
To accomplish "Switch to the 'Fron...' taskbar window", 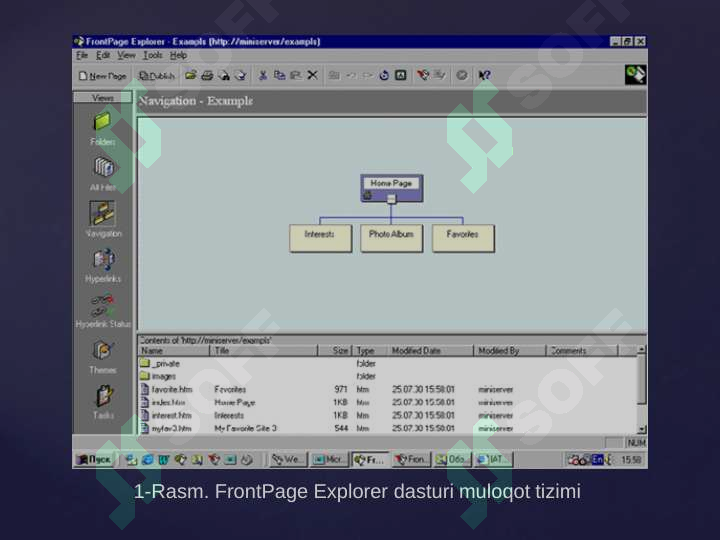I will click(x=411, y=459).
